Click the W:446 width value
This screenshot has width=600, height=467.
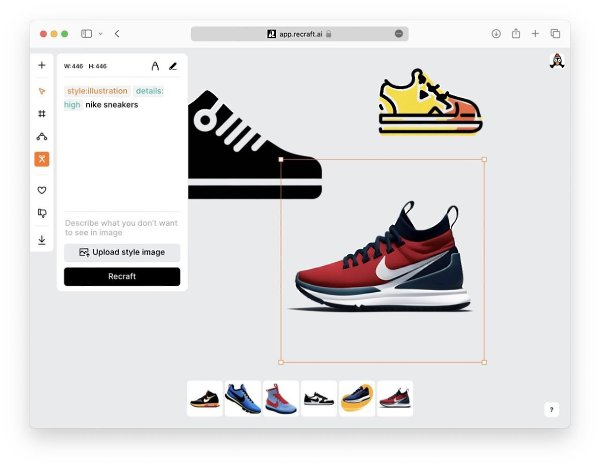point(73,66)
